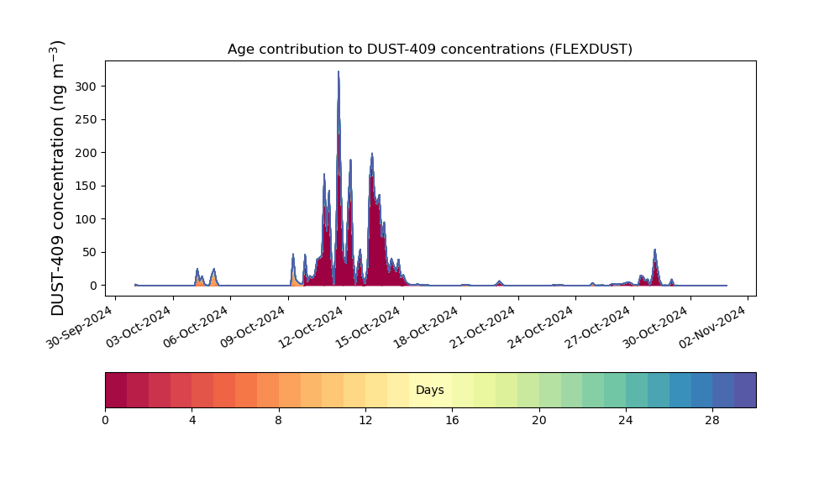
Task: Click the chart title mentioning FLEXDUST
Action: (x=429, y=50)
